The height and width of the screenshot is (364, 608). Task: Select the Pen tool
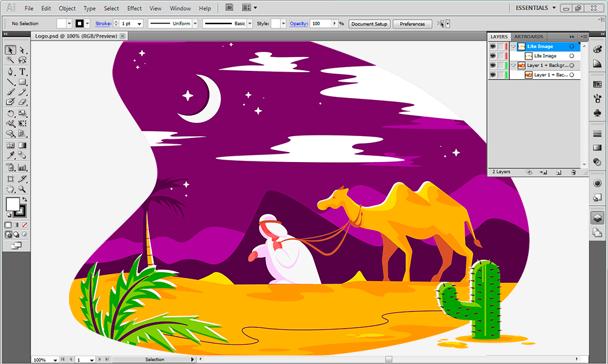coord(11,72)
